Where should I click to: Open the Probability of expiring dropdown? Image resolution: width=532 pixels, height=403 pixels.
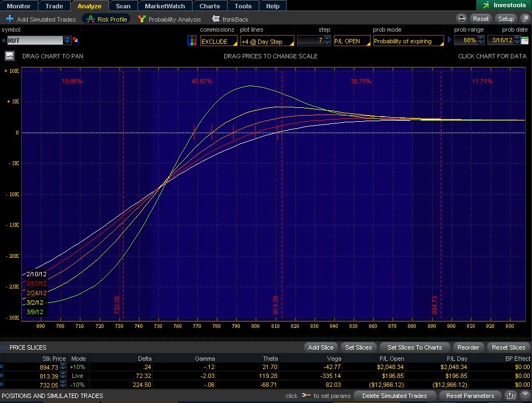coord(408,41)
